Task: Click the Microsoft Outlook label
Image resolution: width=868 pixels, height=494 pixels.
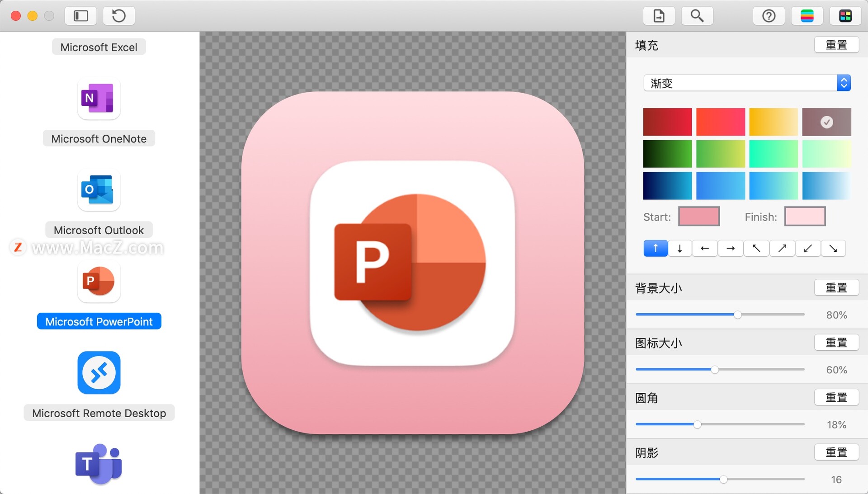Action: pyautogui.click(x=99, y=230)
